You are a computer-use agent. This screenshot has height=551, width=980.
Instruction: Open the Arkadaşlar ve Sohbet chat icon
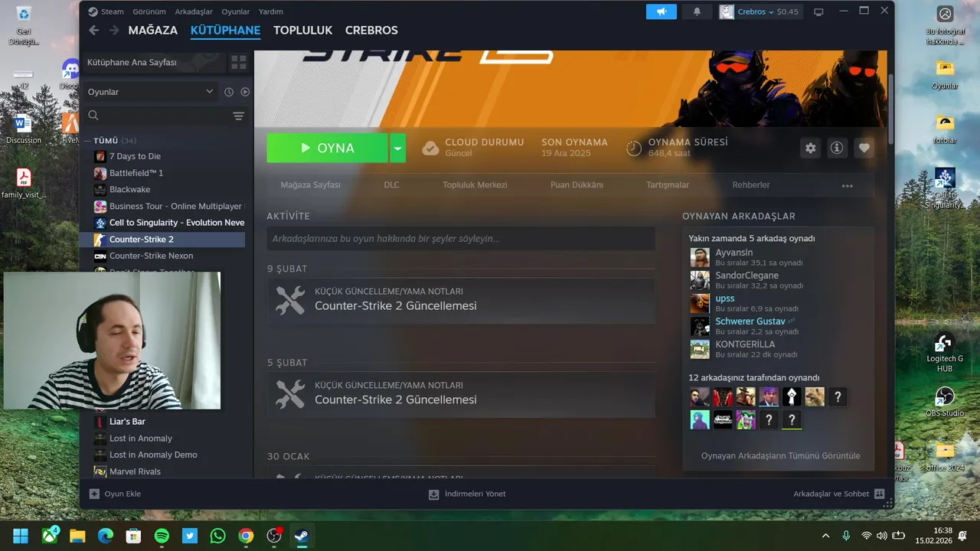pyautogui.click(x=879, y=494)
